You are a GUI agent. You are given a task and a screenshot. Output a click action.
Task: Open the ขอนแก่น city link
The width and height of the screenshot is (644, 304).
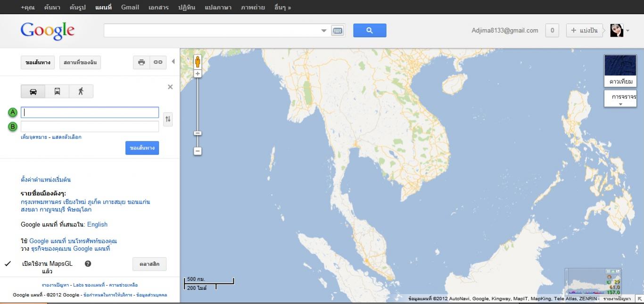pos(139,202)
